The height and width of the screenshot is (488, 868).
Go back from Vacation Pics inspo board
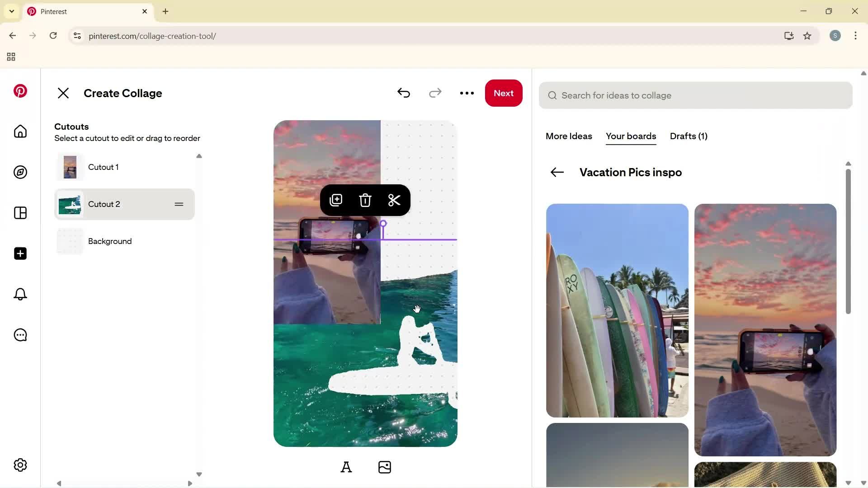[557, 172]
